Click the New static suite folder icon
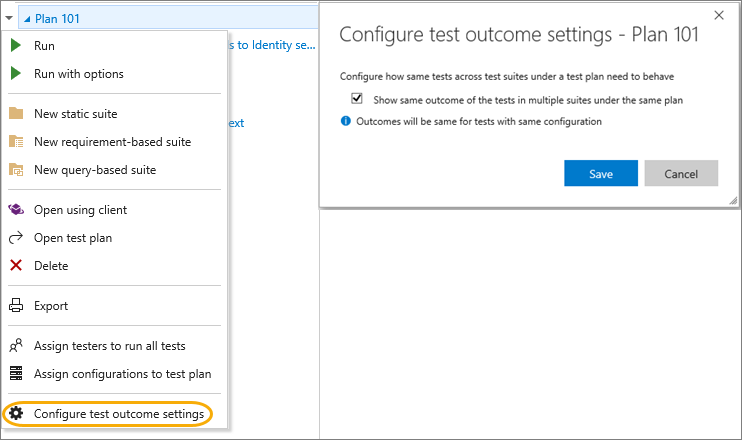 coord(16,114)
